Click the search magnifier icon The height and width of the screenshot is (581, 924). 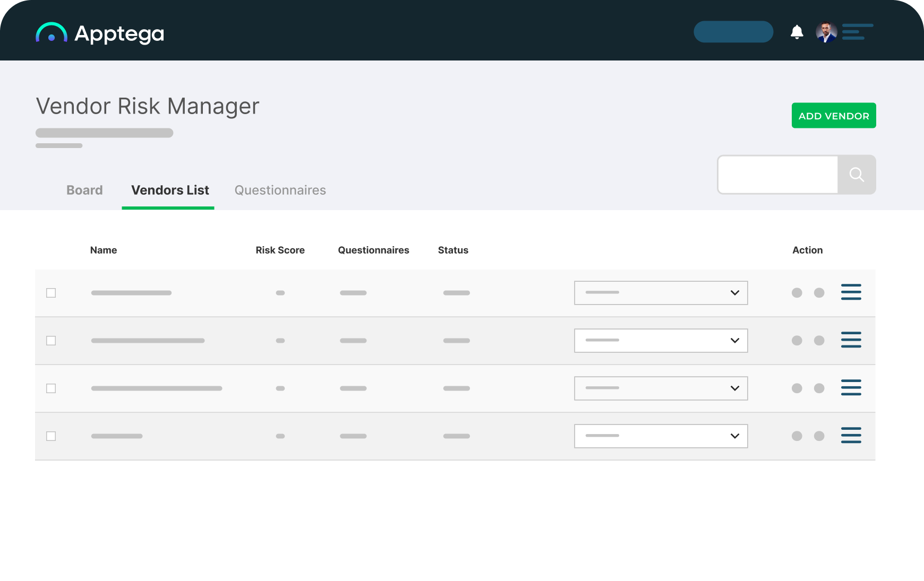click(856, 174)
